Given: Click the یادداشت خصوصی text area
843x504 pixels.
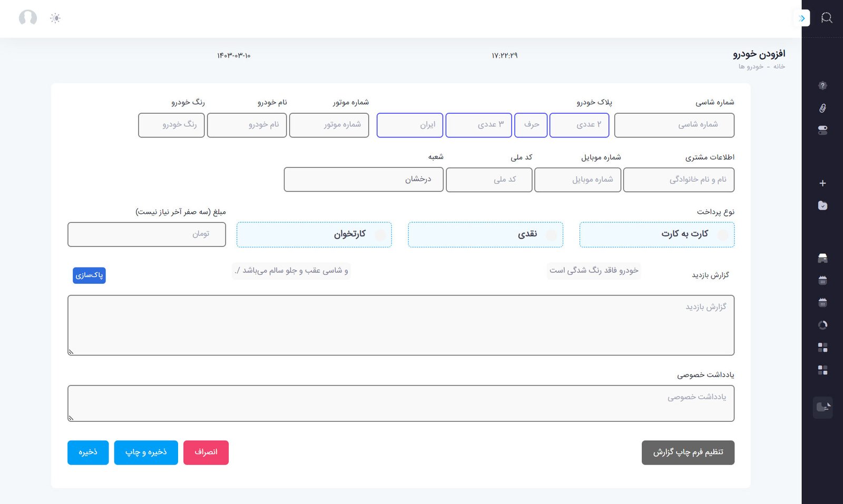Looking at the screenshot, I should point(401,403).
